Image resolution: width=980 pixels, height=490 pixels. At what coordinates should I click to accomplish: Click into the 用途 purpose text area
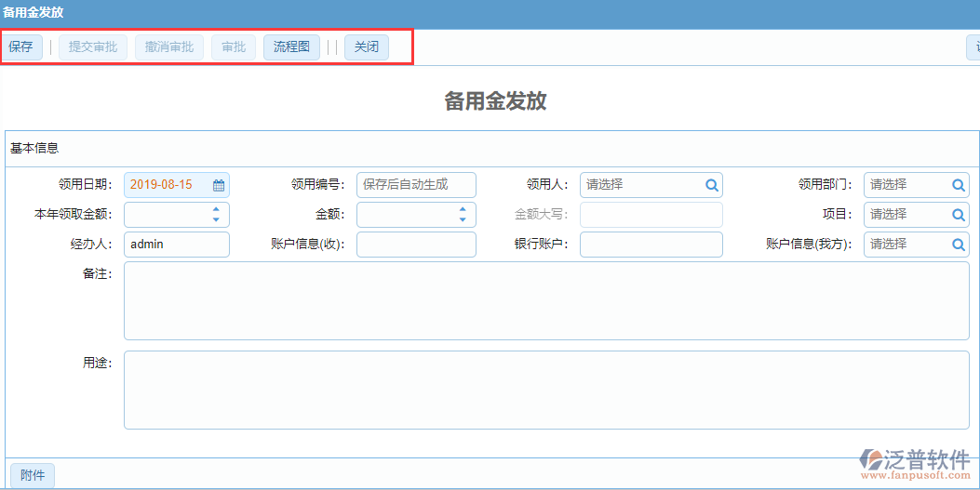(x=546, y=391)
